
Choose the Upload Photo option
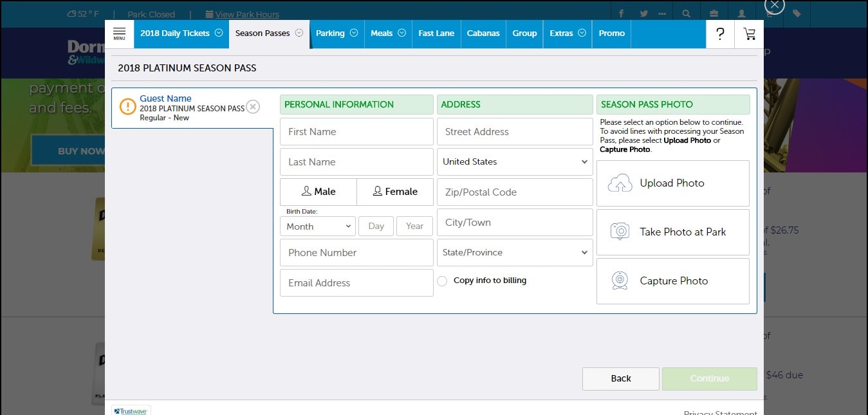click(673, 183)
